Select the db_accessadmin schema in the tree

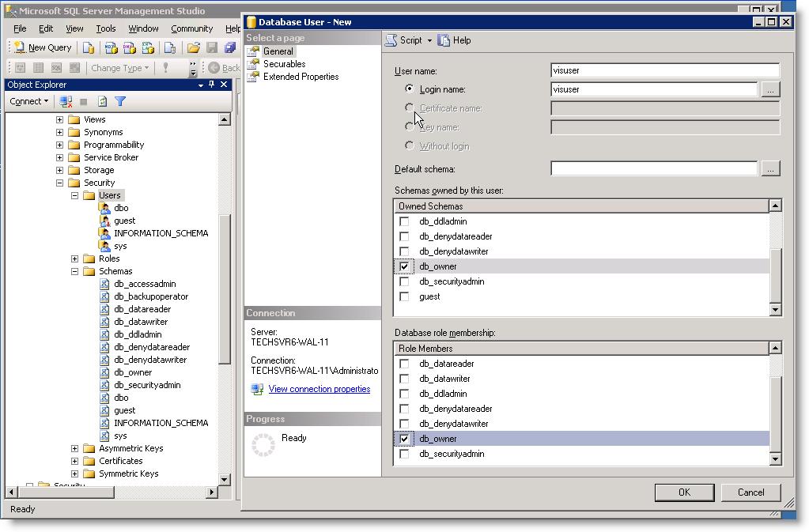click(x=145, y=284)
